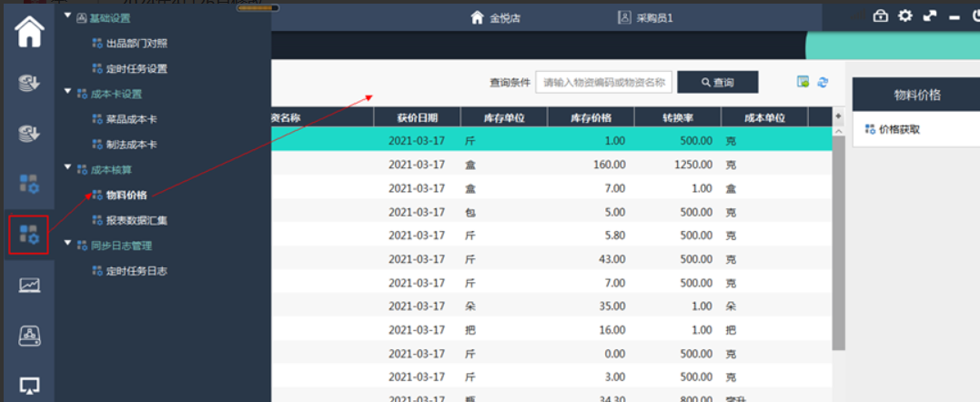Click the 价格获取 link in right panel

coord(899,129)
